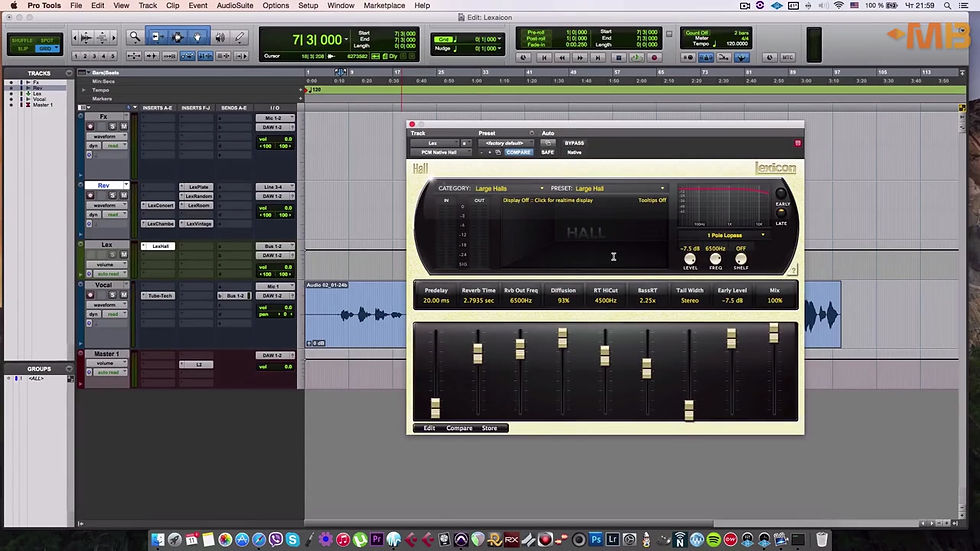Open the Marketplace menu
The width and height of the screenshot is (980, 551).
click(x=384, y=6)
